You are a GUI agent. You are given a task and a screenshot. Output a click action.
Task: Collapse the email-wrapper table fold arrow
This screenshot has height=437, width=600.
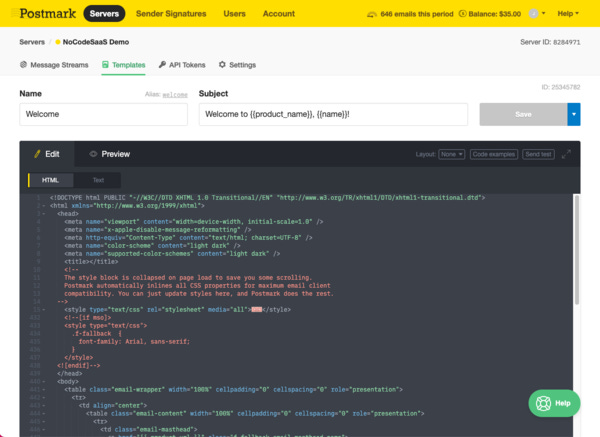click(x=44, y=390)
